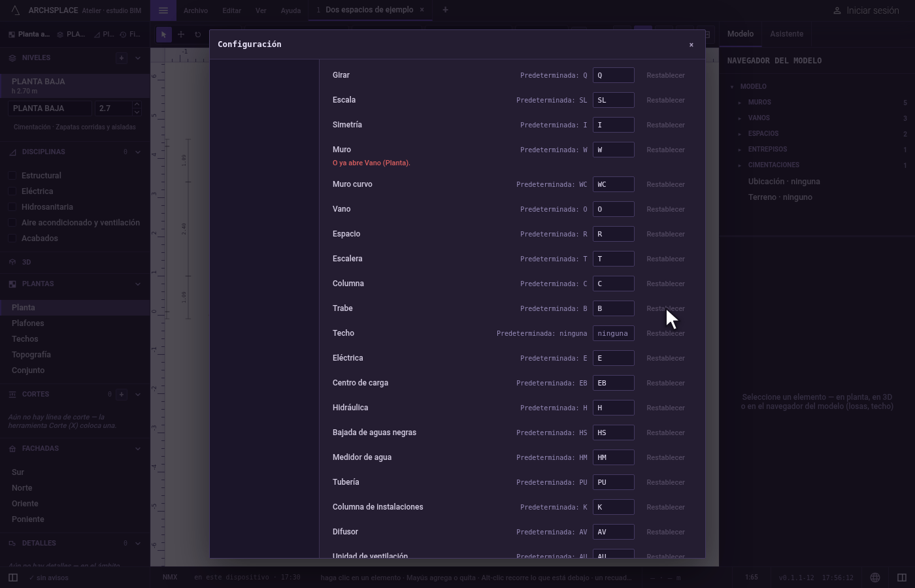915x588 pixels.
Task: Toggle the right panel icon in the status bar
Action: 902,578
